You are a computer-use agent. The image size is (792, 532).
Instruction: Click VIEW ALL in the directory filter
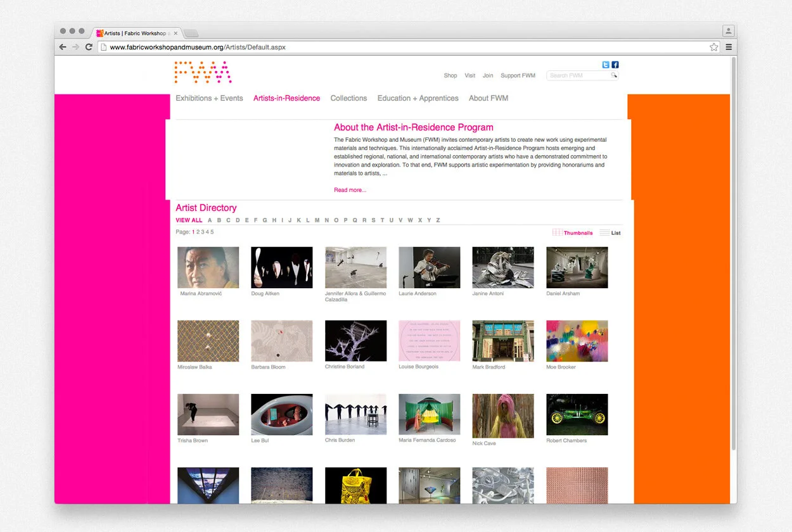point(189,220)
